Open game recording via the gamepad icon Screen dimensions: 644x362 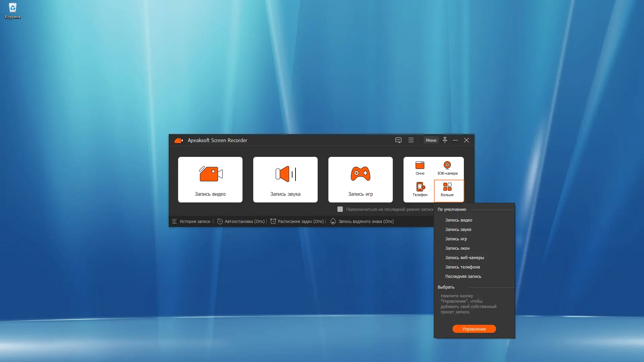pos(360,174)
